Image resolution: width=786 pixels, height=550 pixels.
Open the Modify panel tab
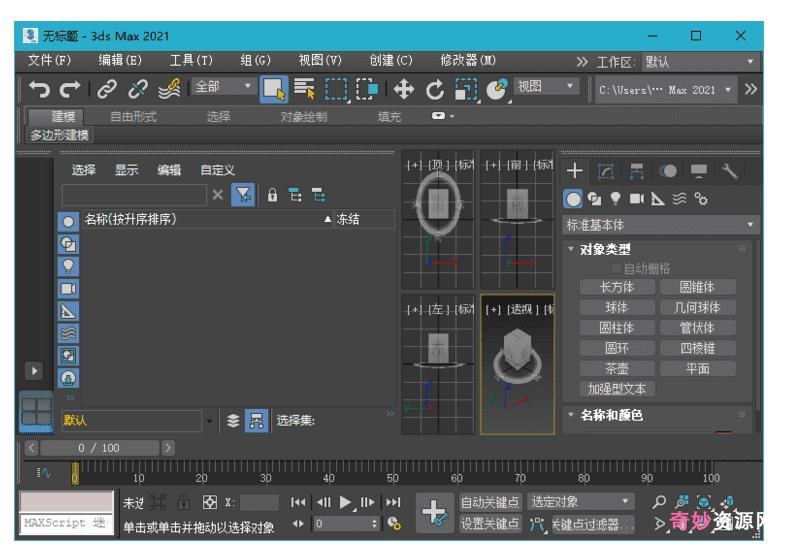(x=606, y=171)
